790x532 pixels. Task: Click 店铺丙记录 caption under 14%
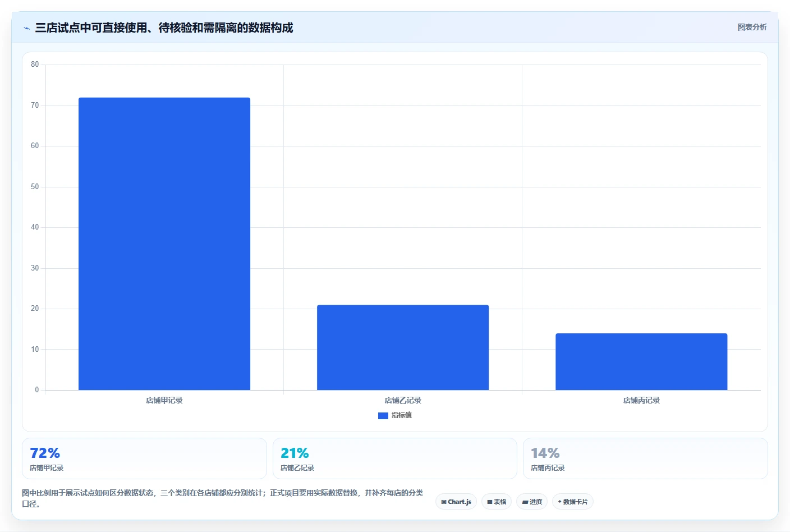tap(548, 467)
